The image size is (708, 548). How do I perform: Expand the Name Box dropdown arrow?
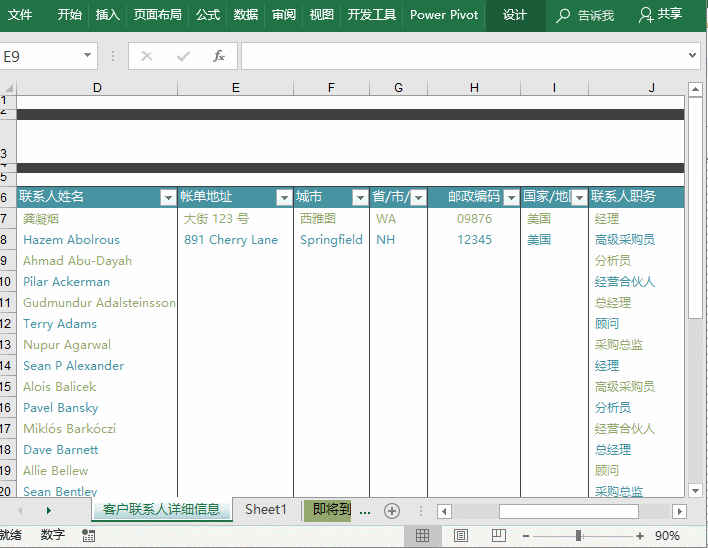88,56
